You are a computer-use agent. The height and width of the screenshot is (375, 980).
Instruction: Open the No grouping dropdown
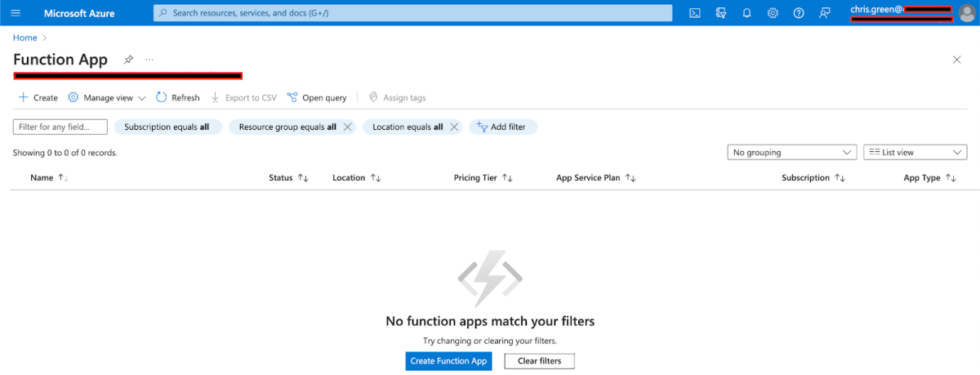coord(791,152)
